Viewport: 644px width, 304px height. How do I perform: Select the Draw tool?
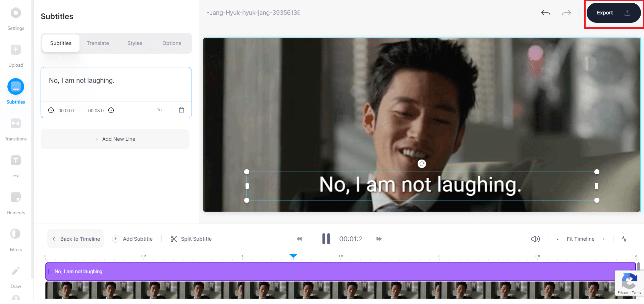(16, 271)
